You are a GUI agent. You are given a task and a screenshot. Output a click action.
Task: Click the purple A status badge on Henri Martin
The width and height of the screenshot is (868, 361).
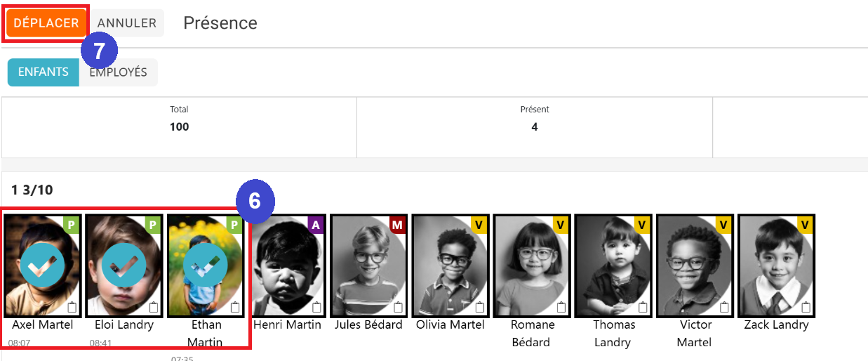point(316,225)
